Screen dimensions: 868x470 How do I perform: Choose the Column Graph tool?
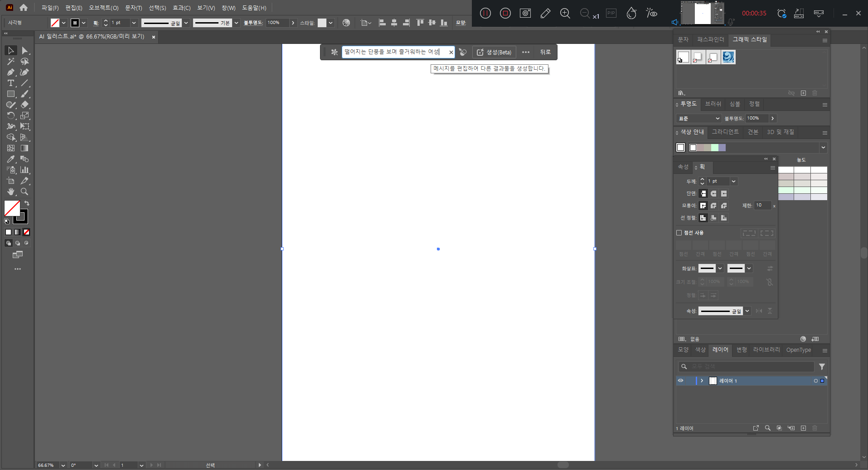point(25,170)
